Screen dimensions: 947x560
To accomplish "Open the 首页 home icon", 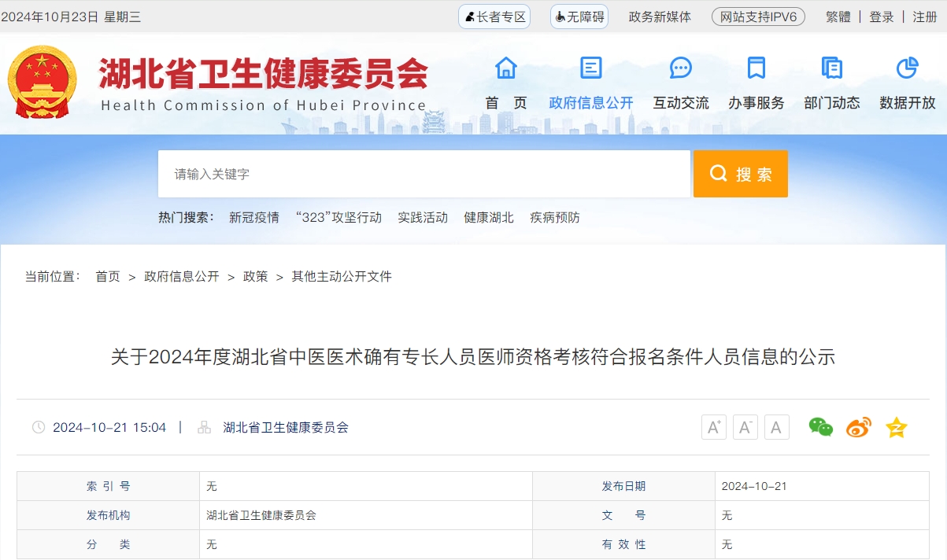I will 506,68.
